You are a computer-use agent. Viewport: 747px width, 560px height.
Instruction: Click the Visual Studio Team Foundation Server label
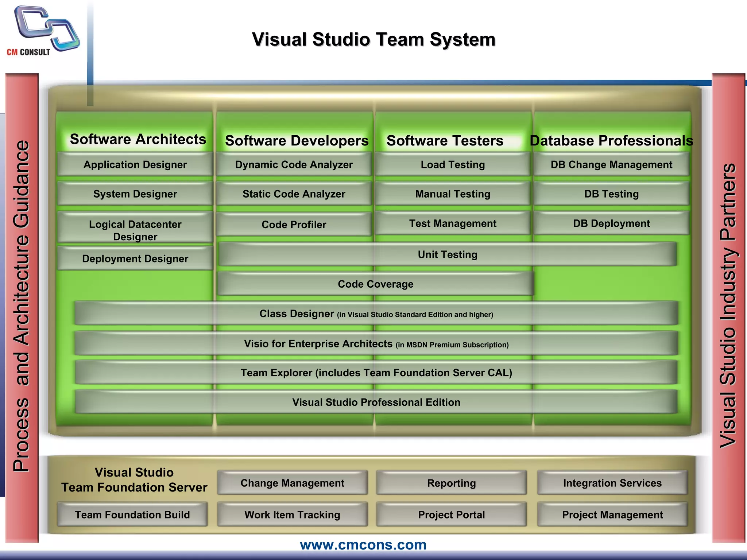pyautogui.click(x=134, y=480)
